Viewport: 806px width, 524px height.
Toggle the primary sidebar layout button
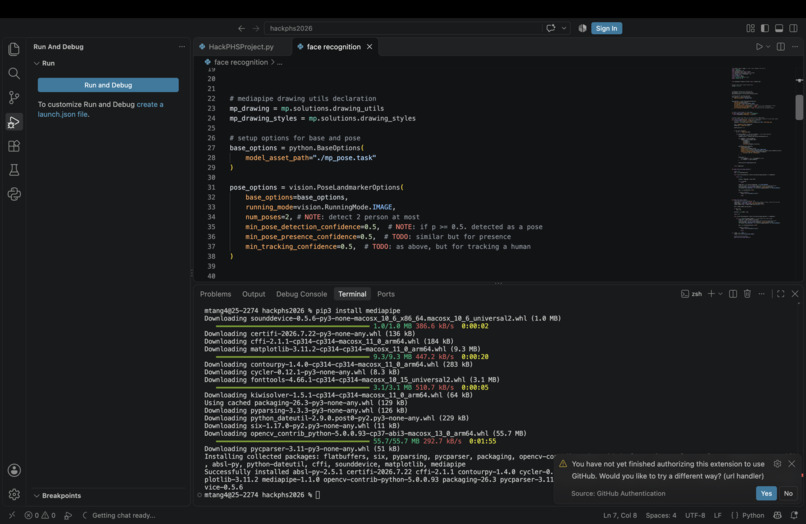[x=765, y=28]
